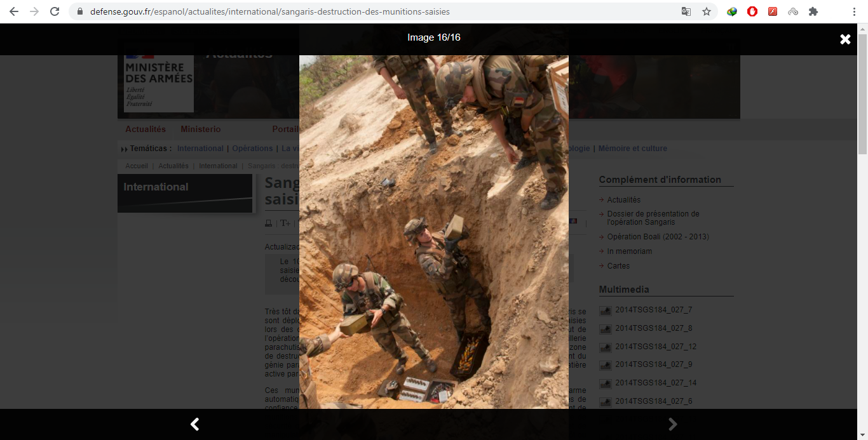The height and width of the screenshot is (440, 868).
Task: Open Chrome's three-dot menu
Action: coord(855,11)
